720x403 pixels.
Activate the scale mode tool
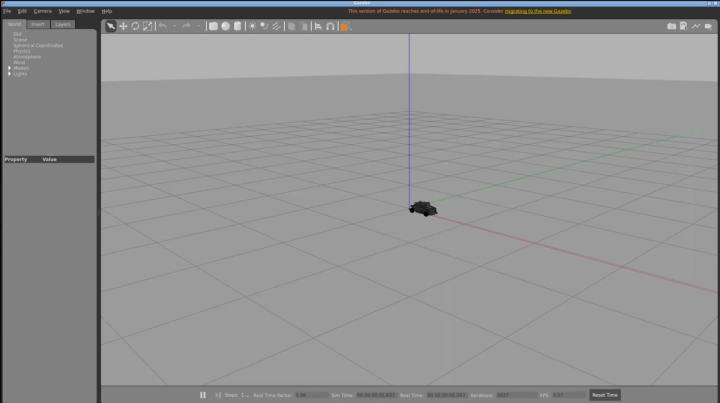(147, 26)
